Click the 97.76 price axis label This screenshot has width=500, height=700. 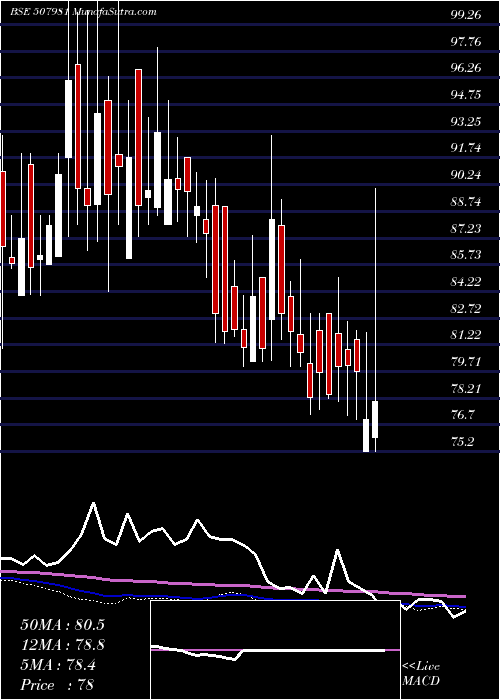[x=466, y=42]
